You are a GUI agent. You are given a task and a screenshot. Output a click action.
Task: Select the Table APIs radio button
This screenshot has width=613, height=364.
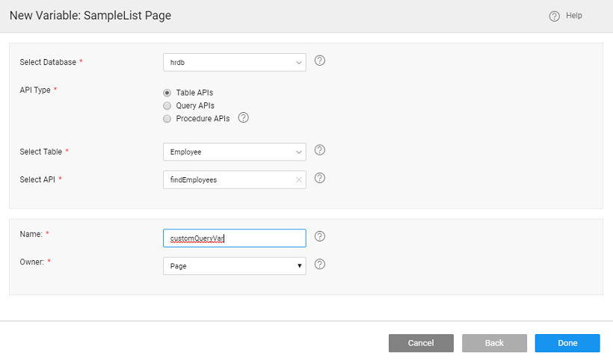point(167,93)
